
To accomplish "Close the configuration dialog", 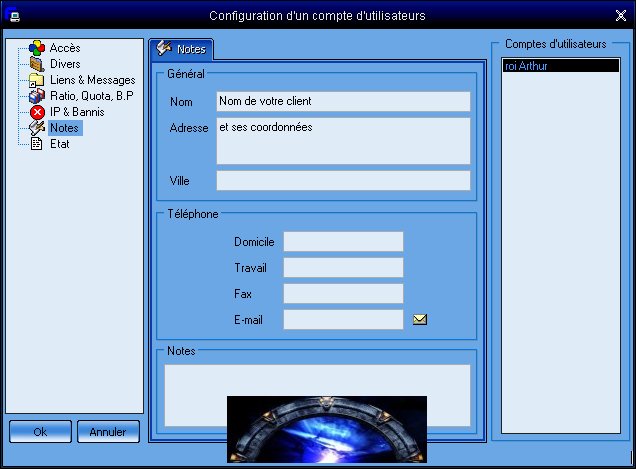I will pyautogui.click(x=621, y=15).
